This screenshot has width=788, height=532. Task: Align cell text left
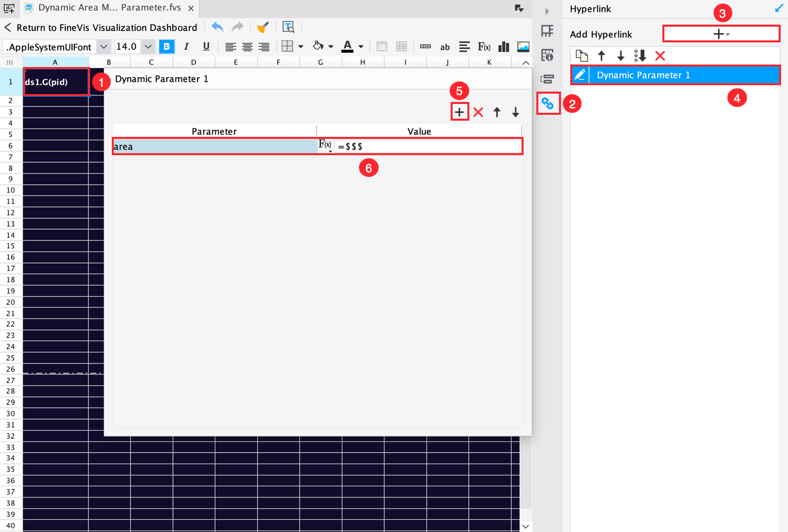click(230, 47)
